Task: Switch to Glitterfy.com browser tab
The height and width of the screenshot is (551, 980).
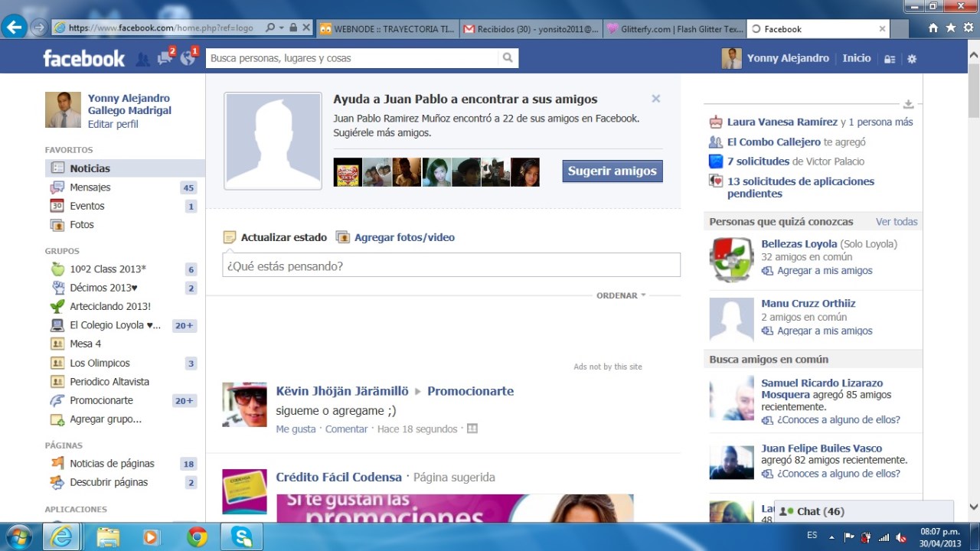Action: click(x=675, y=29)
